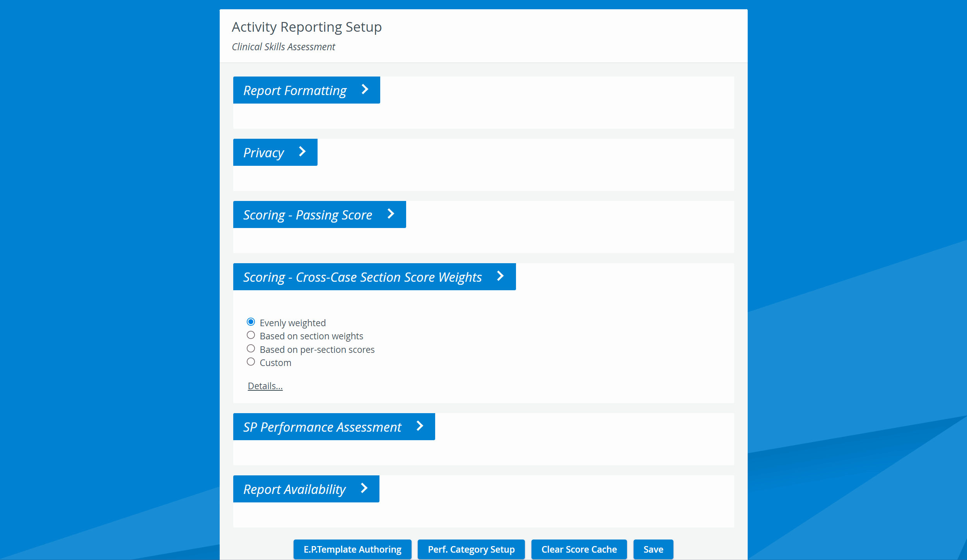Collapse Scoring - Cross-Case Section Score Weights header
Viewport: 967px width, 560px height.
(x=374, y=277)
